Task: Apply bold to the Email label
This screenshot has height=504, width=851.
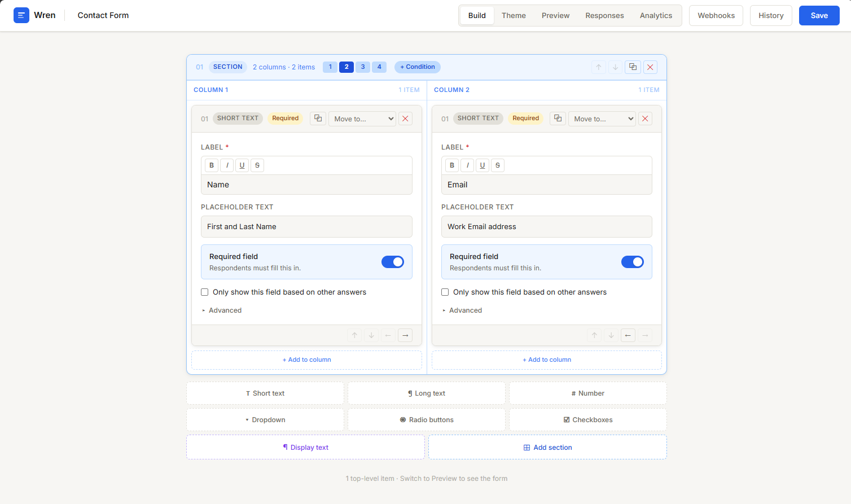Action: point(452,165)
